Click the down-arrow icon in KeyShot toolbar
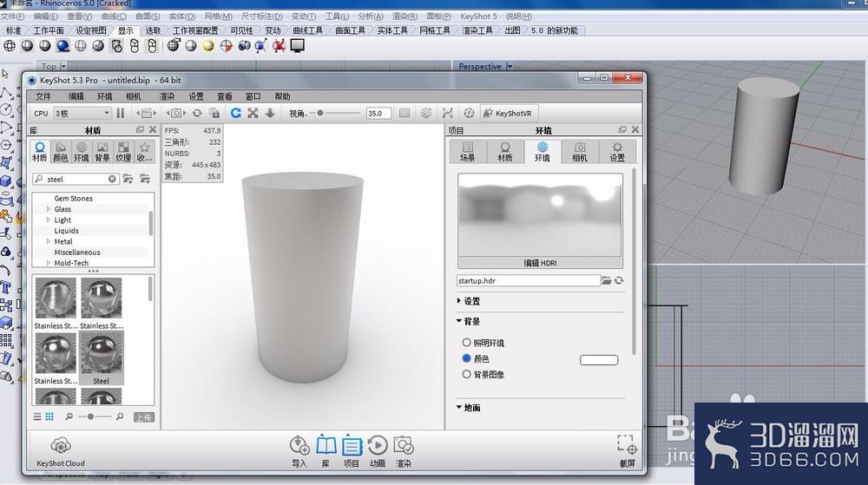 270,113
